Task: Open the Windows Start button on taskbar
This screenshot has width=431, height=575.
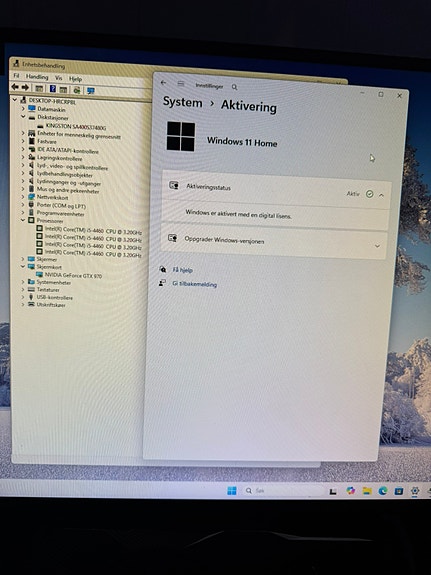Action: click(x=231, y=490)
